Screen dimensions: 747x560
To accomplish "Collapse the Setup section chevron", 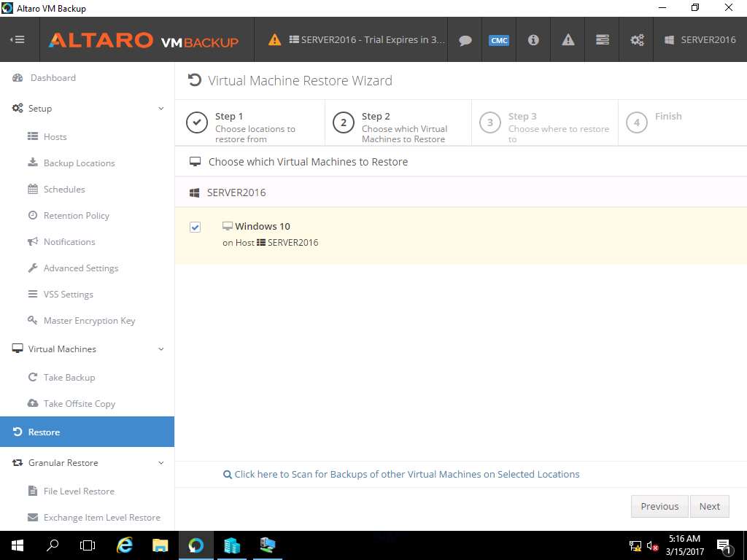I will point(161,109).
